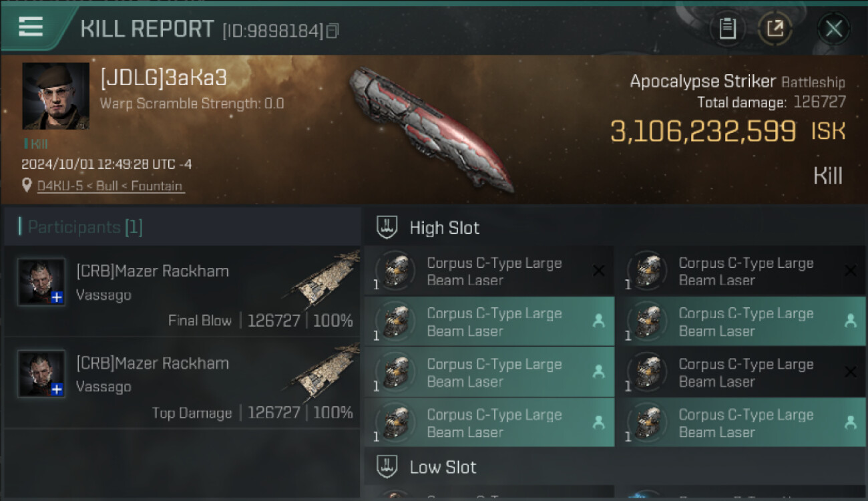Click the Low Slot shield icon
868x501 pixels.
click(x=387, y=466)
